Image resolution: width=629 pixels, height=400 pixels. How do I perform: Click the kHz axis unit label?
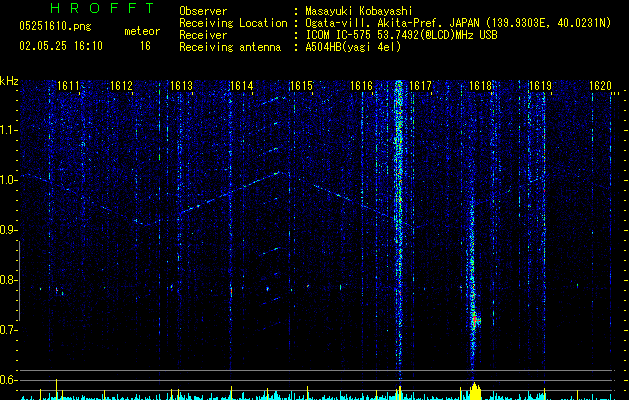coord(9,81)
